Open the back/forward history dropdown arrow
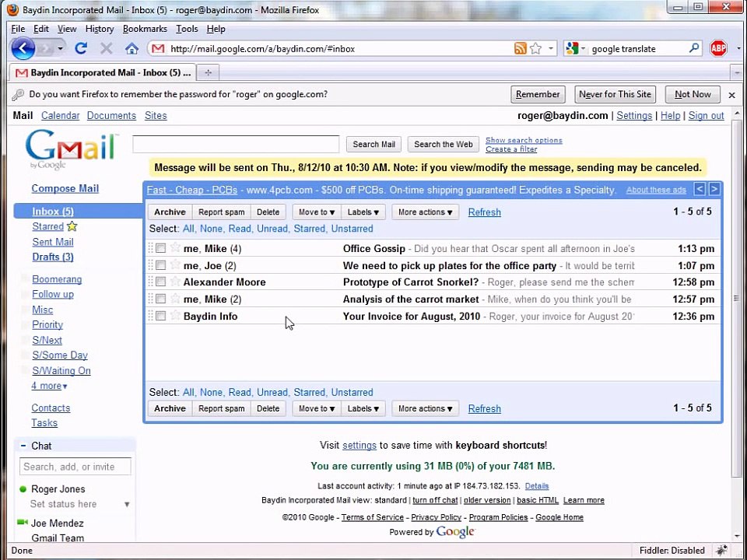Image resolution: width=747 pixels, height=560 pixels. click(60, 48)
